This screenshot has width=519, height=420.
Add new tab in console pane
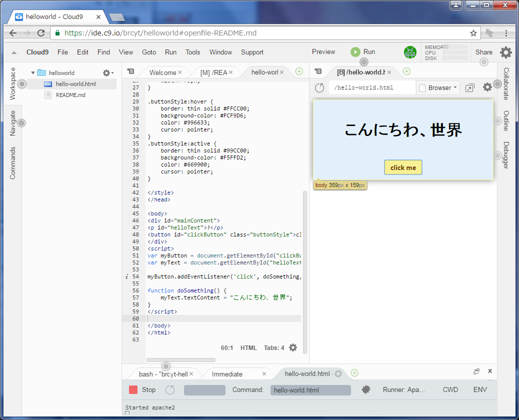coord(354,373)
